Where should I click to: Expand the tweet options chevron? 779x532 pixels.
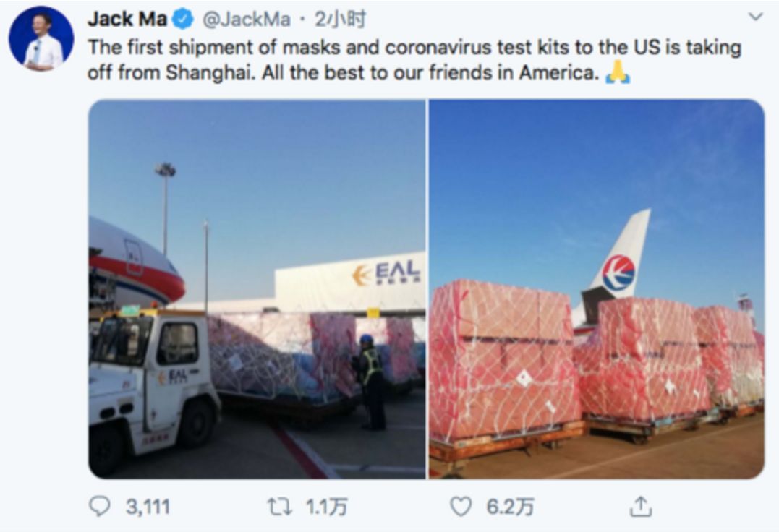tap(755, 17)
